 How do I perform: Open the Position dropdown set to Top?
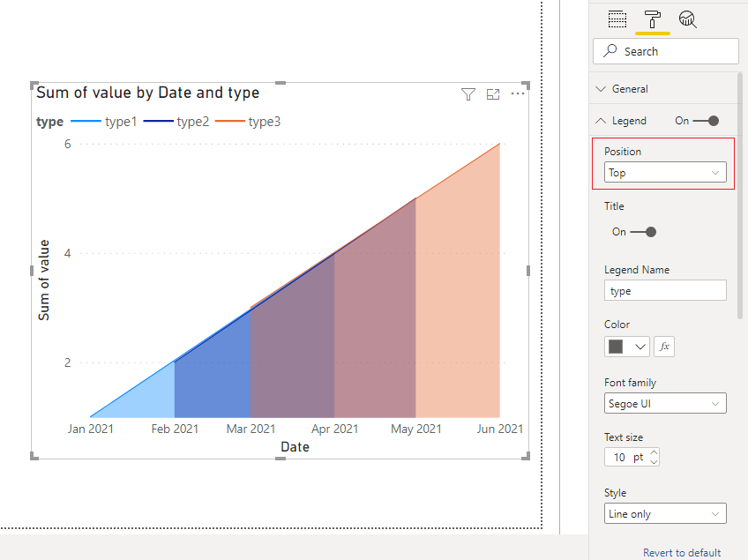pos(665,172)
